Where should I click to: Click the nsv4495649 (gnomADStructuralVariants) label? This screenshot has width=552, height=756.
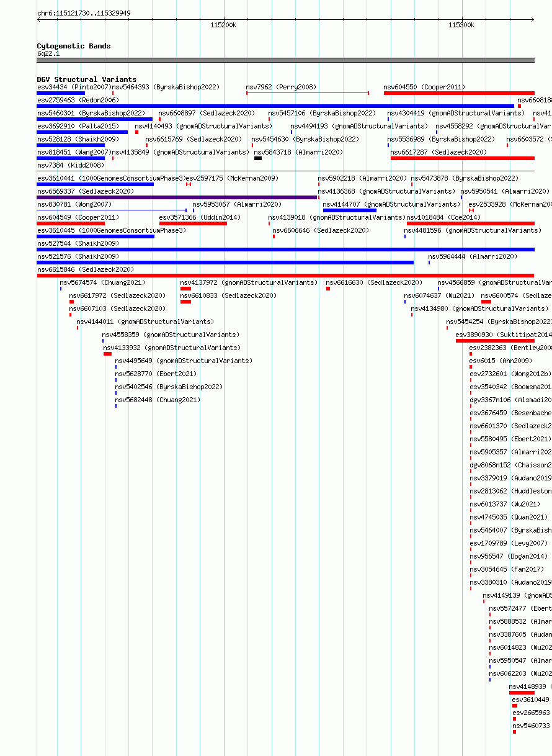184,361
